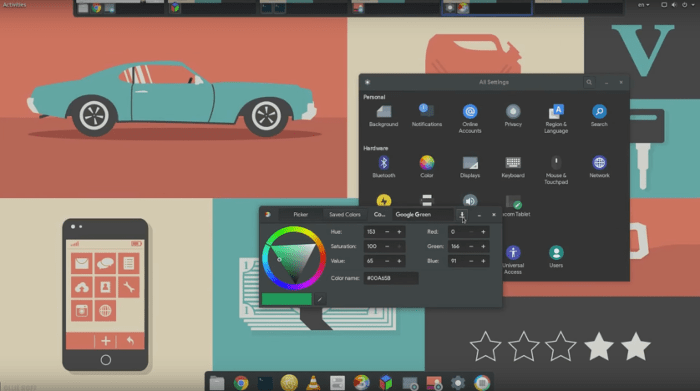Open Notifications settings panel

tap(427, 116)
